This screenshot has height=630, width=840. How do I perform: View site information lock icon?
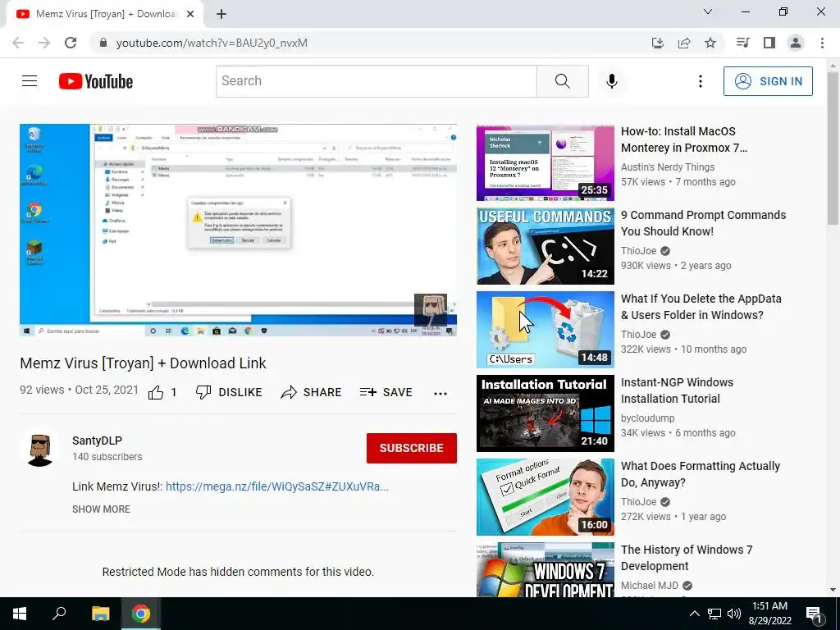[103, 43]
